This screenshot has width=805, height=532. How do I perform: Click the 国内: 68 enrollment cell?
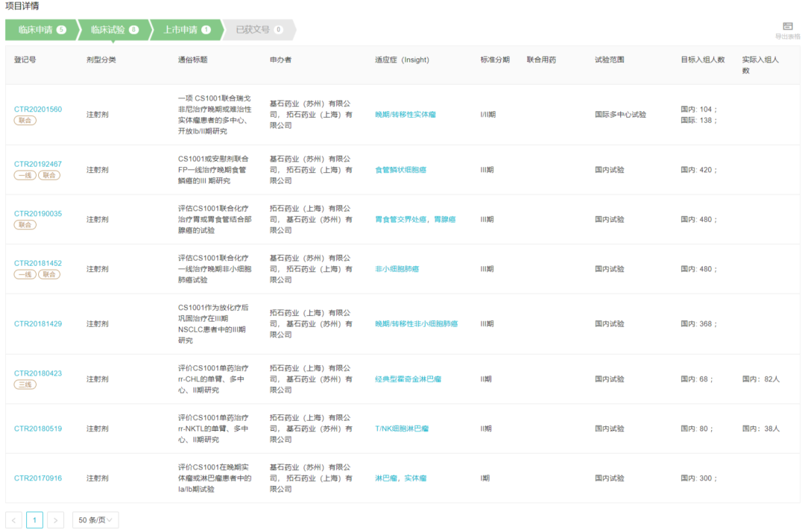[x=697, y=379]
